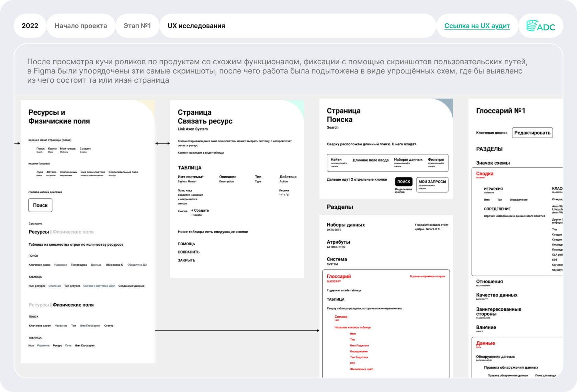
Task: Open the Влияние section
Action: [486, 327]
